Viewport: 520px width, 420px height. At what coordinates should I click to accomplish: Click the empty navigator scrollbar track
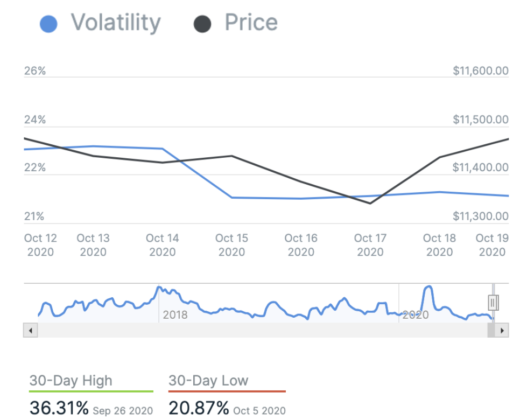(258, 330)
